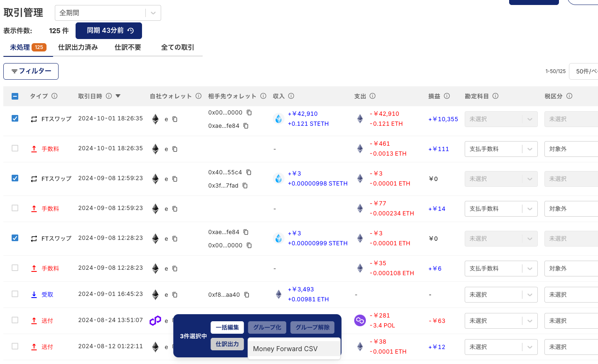The height and width of the screenshot is (364, 598).
Task: Copy counterparty address 0x40...55c4
Action: click(x=249, y=172)
